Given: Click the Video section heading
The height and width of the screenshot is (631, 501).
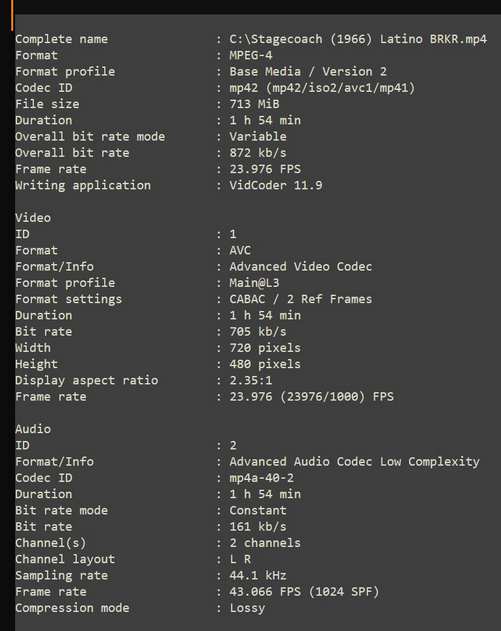Looking at the screenshot, I should click(x=33, y=218).
